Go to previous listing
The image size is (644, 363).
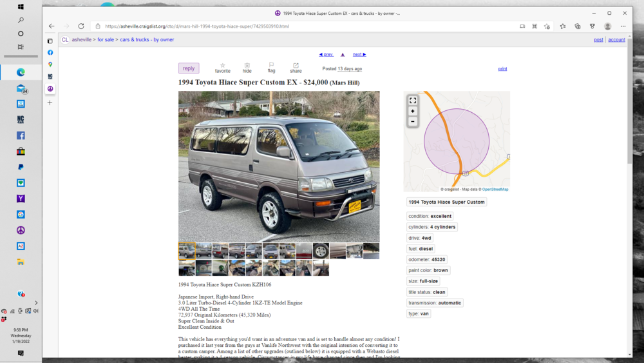pyautogui.click(x=326, y=54)
